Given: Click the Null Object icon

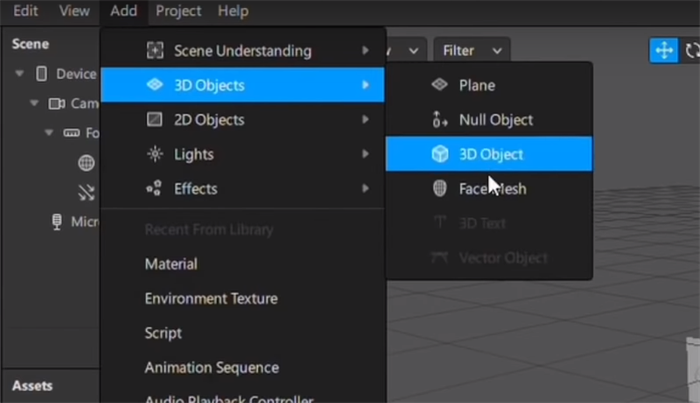Looking at the screenshot, I should [x=439, y=120].
